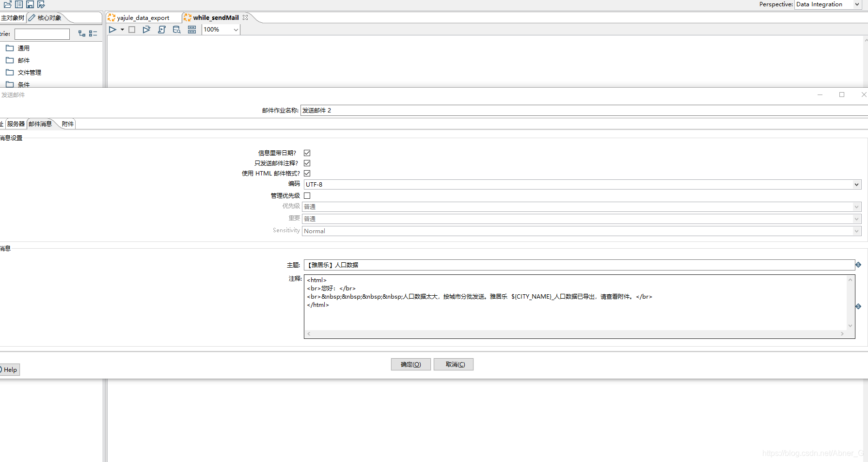The image size is (868, 462).
Task: Open the run options dropdown arrow
Action: [x=122, y=30]
